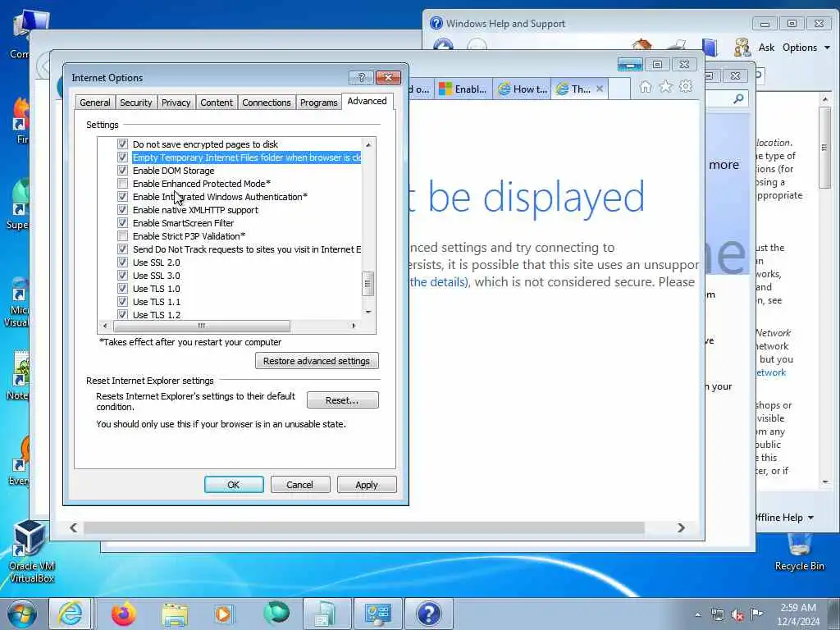840x630 pixels.
Task: Click the Help question mark in Internet Options
Action: tap(361, 78)
